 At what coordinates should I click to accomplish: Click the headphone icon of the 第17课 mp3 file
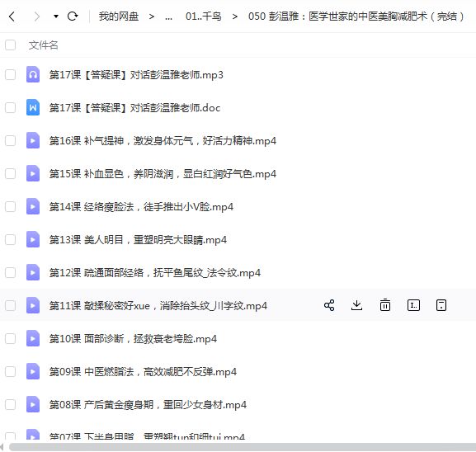(x=33, y=74)
